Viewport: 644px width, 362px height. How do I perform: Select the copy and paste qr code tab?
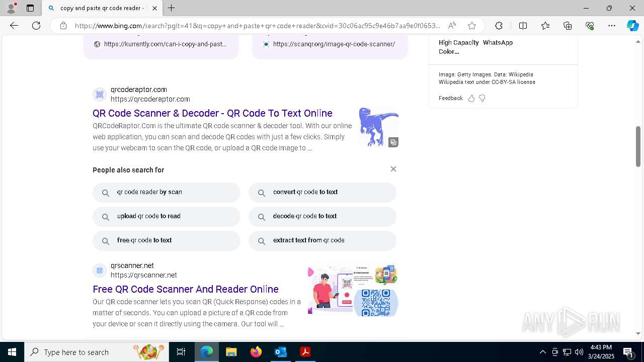[x=103, y=8]
